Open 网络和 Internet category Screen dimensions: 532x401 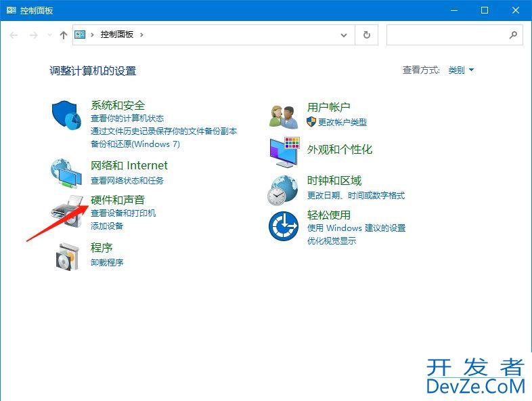coord(129,165)
